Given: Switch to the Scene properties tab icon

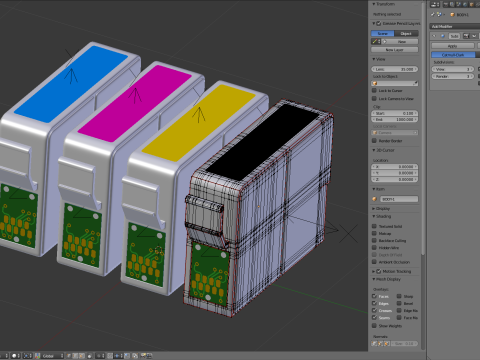Looking at the screenshot, I should click(458, 4).
